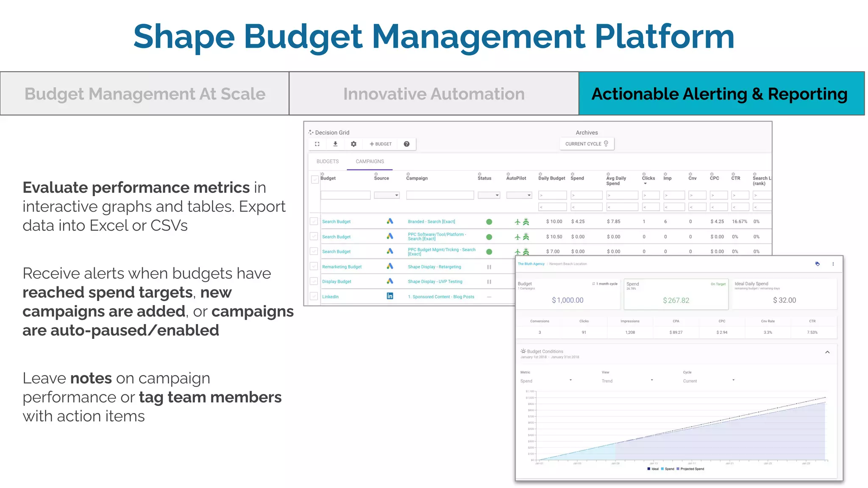Click the Google Ads icon in Remarketing Budget row

pos(390,266)
